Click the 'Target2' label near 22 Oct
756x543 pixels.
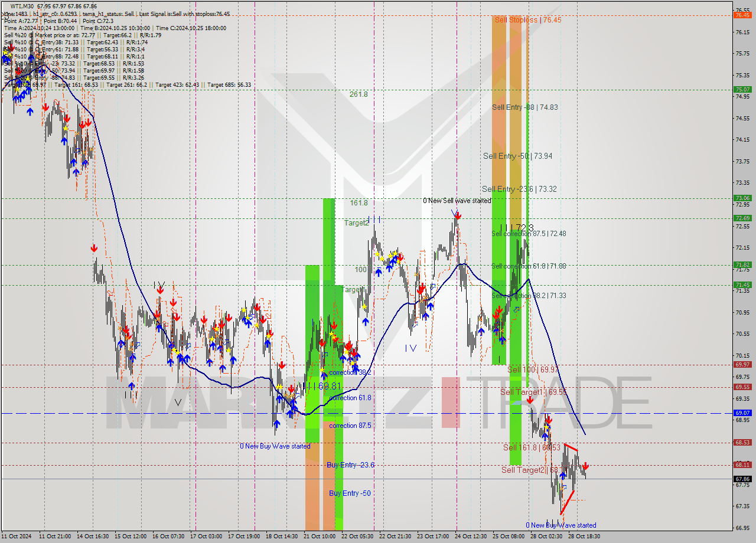357,223
